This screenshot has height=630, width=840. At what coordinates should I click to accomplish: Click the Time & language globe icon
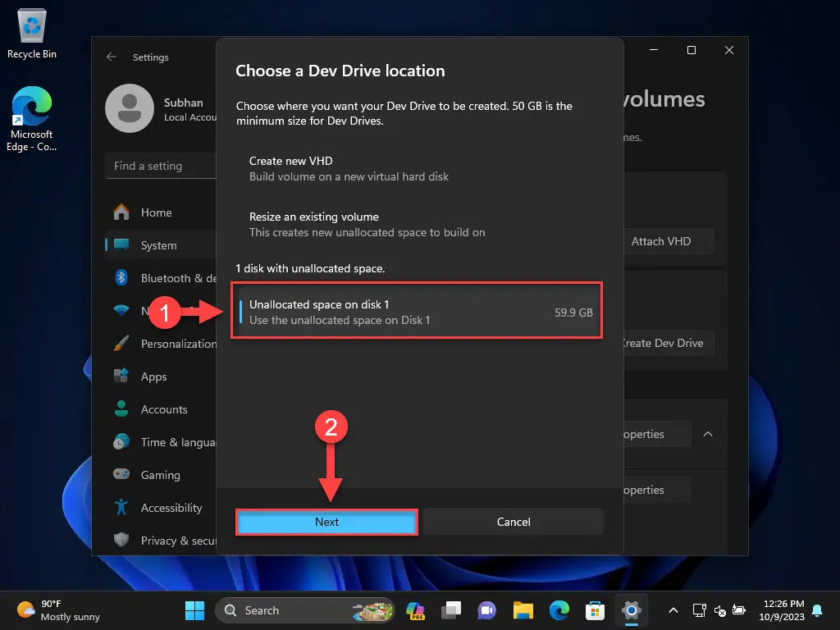pyautogui.click(x=121, y=441)
